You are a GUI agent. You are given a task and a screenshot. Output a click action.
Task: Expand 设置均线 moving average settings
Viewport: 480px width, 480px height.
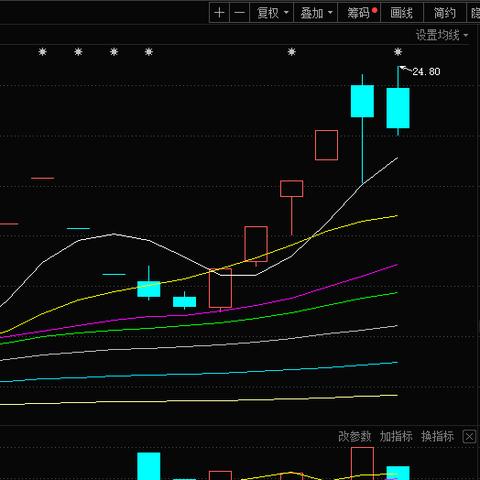pyautogui.click(x=442, y=35)
